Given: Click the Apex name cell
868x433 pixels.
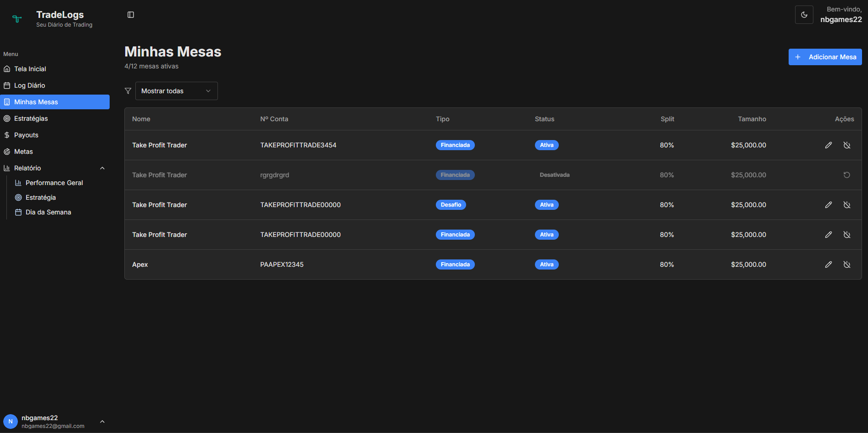Looking at the screenshot, I should pyautogui.click(x=140, y=264).
